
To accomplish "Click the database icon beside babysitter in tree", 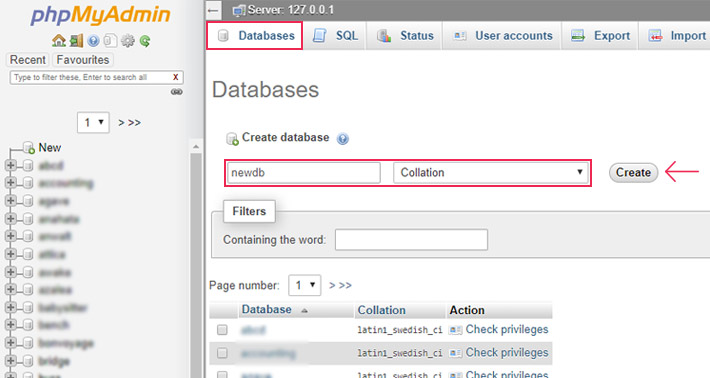I will point(28,307).
